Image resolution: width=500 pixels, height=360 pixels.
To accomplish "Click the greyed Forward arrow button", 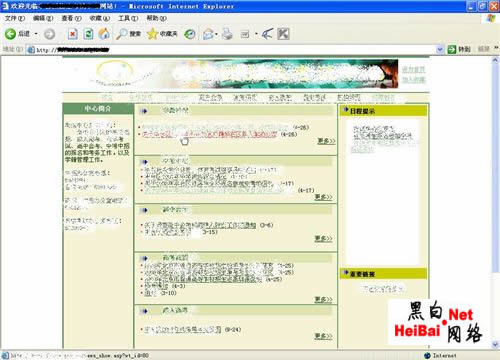I will (x=50, y=34).
